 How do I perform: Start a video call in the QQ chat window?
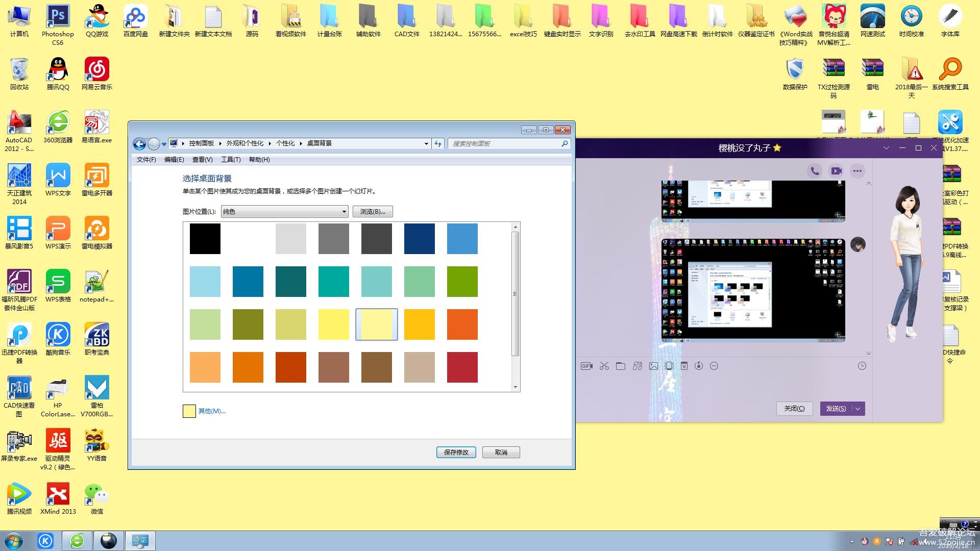tap(836, 171)
